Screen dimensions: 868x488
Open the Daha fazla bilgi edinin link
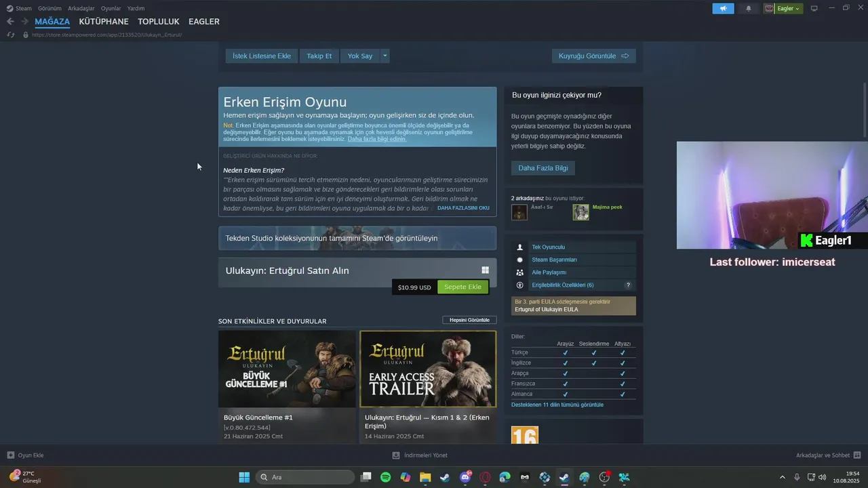(x=377, y=139)
